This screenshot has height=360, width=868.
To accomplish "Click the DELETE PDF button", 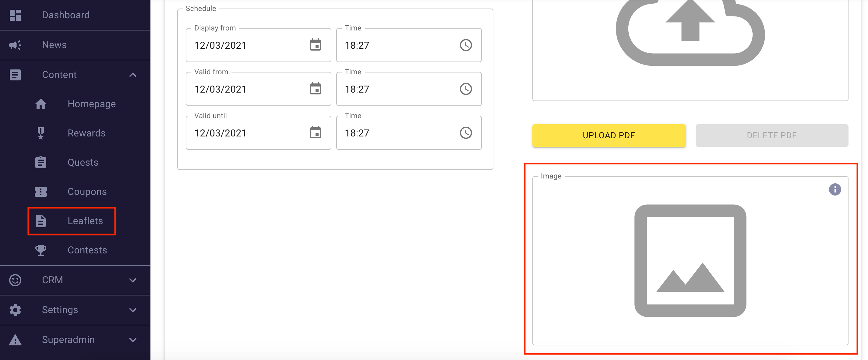I will [771, 136].
